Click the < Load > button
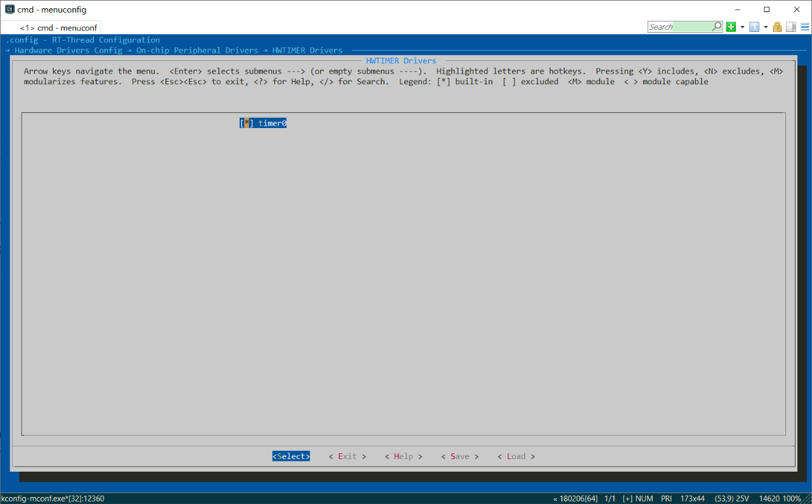Viewport: 812px width, 504px height. click(516, 456)
